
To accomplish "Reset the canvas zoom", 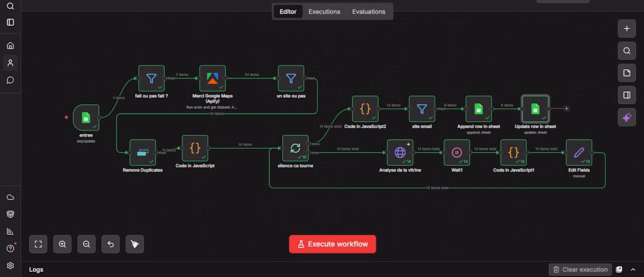I will point(111,244).
